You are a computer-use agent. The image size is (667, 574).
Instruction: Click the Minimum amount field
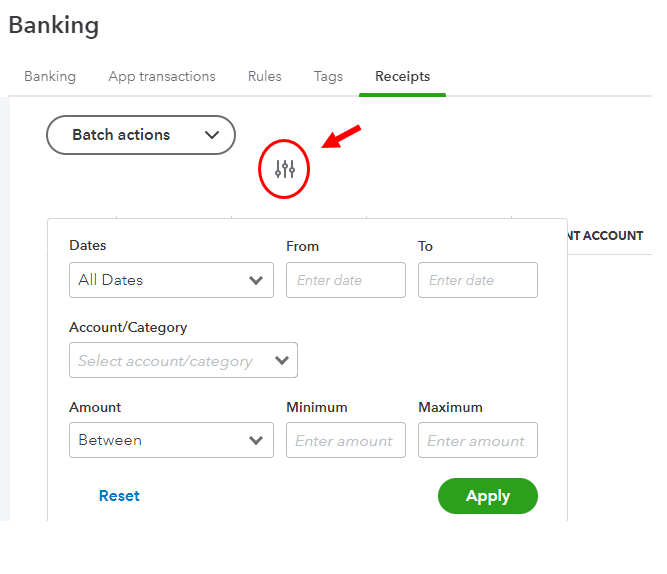pos(345,440)
